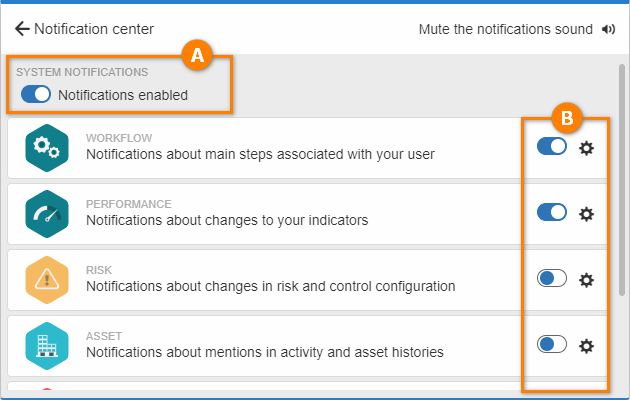
Task: Select the Risk notifications row description
Action: click(270, 286)
